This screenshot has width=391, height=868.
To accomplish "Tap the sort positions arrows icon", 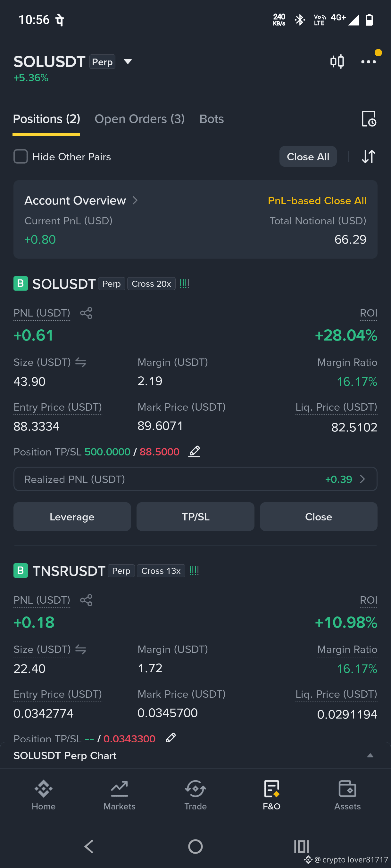I will (368, 157).
